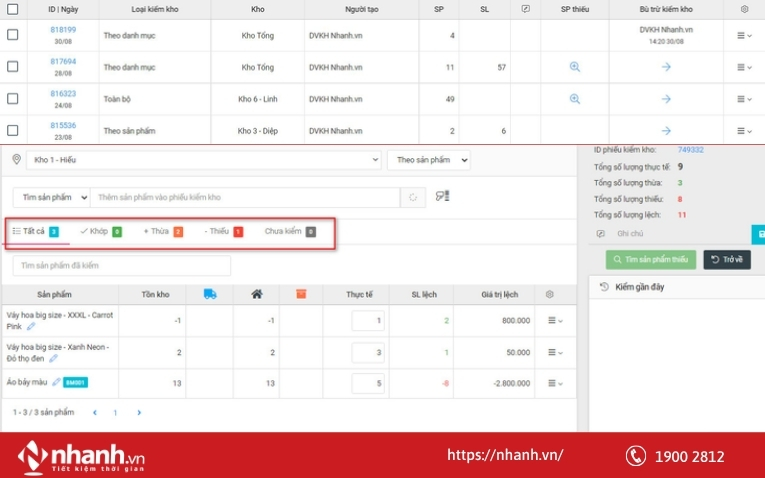Tick the checkbox for receipt 818199

click(12, 35)
